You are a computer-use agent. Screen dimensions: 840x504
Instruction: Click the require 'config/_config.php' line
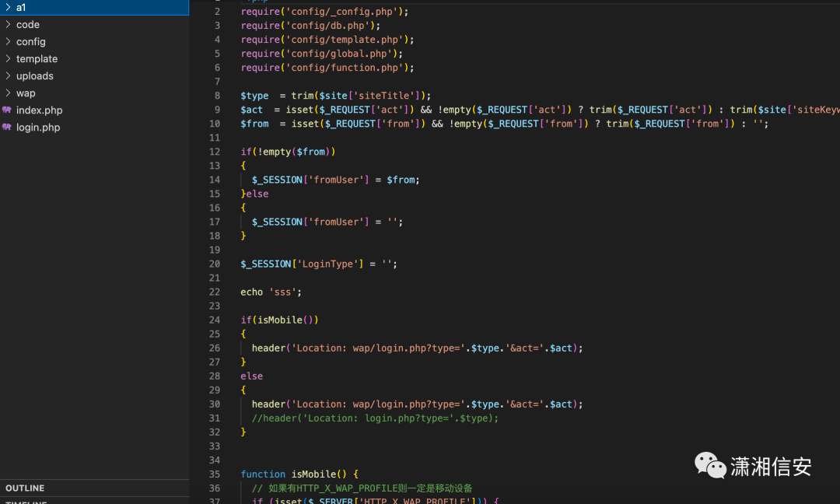click(x=324, y=11)
